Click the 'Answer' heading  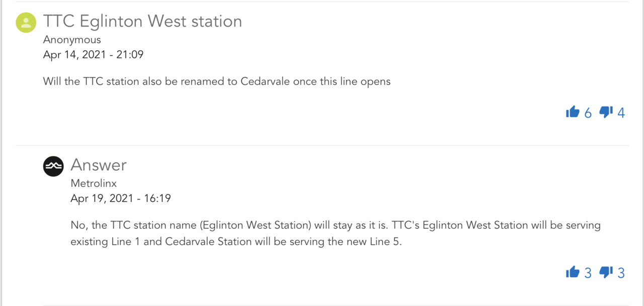click(99, 165)
